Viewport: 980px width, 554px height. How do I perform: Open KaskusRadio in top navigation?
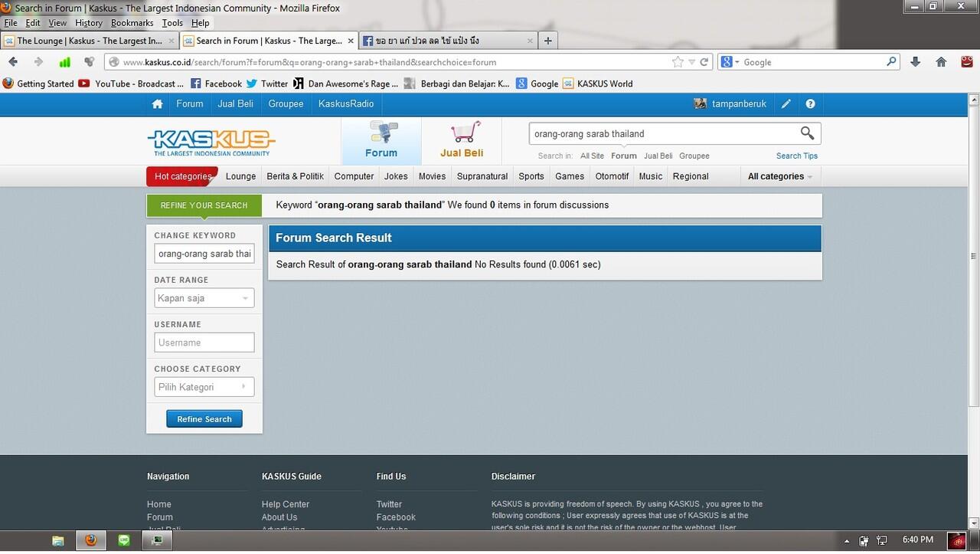[346, 104]
